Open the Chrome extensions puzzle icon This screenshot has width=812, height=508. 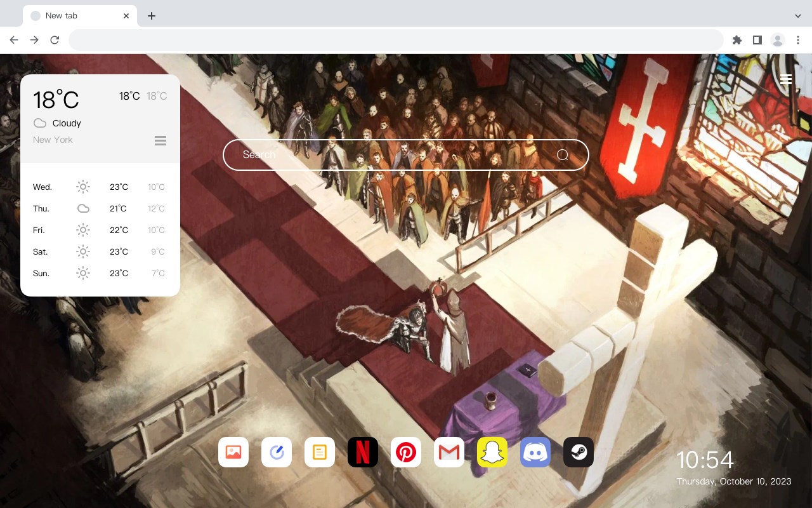(737, 40)
